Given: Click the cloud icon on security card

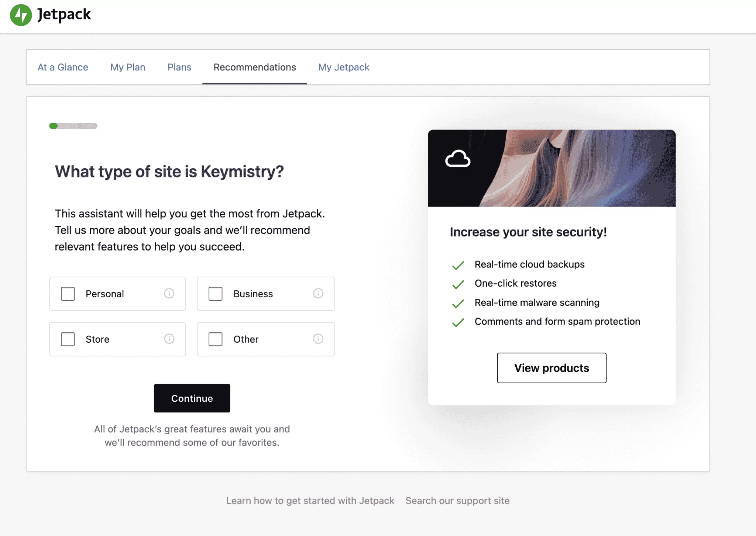Looking at the screenshot, I should 458,159.
